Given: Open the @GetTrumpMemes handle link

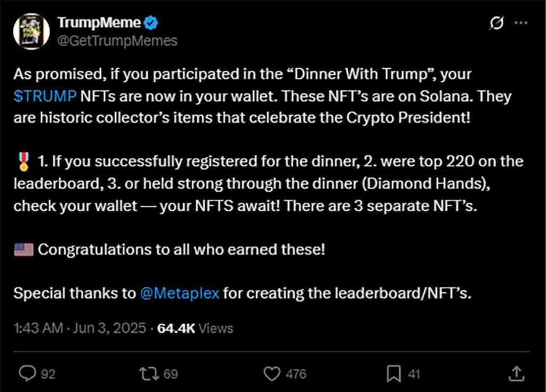Looking at the screenshot, I should point(117,41).
